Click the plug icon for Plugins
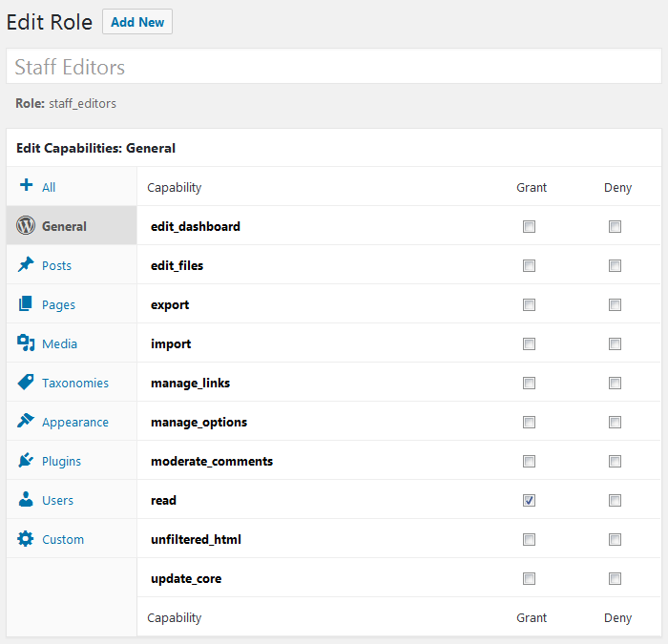The width and height of the screenshot is (668, 644). [26, 460]
